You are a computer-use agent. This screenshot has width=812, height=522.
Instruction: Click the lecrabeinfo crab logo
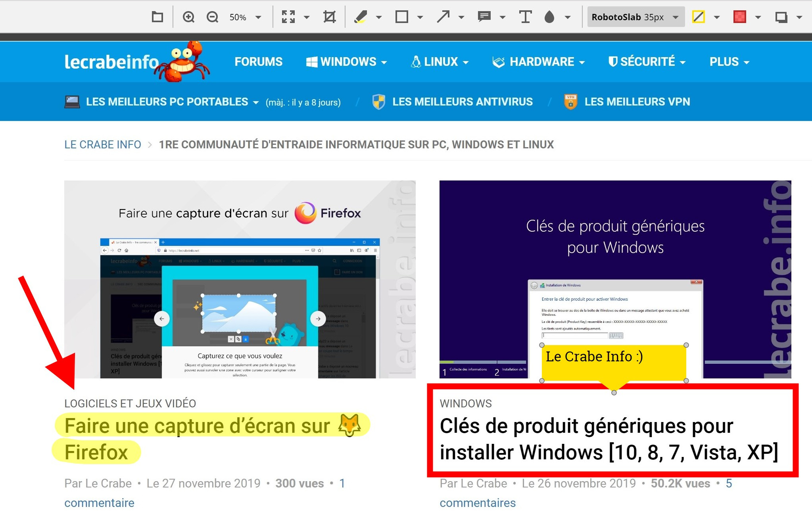tap(137, 61)
